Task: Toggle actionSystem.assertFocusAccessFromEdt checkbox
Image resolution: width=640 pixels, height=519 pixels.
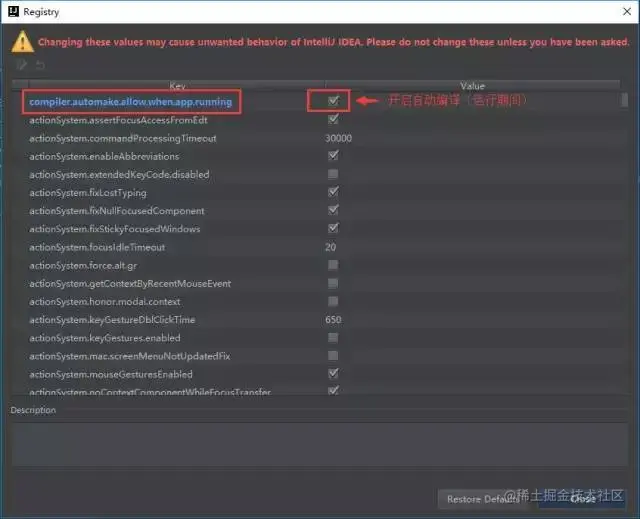Action: [x=333, y=119]
